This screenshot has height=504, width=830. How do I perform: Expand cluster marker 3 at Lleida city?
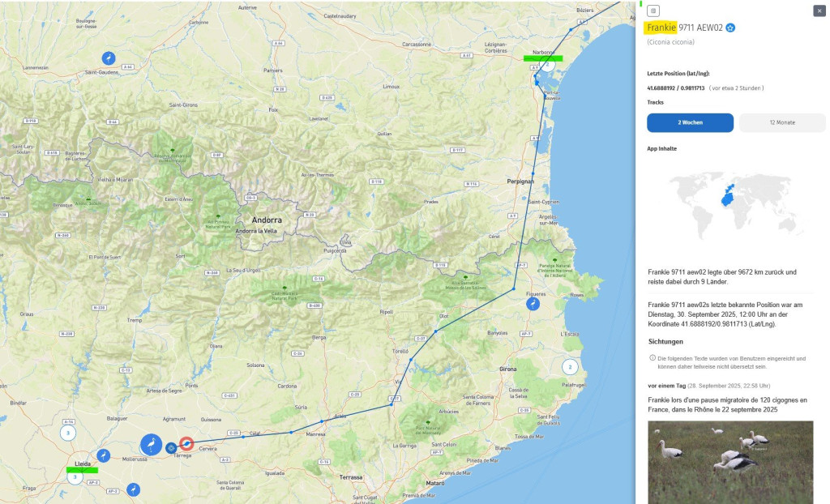click(x=75, y=476)
